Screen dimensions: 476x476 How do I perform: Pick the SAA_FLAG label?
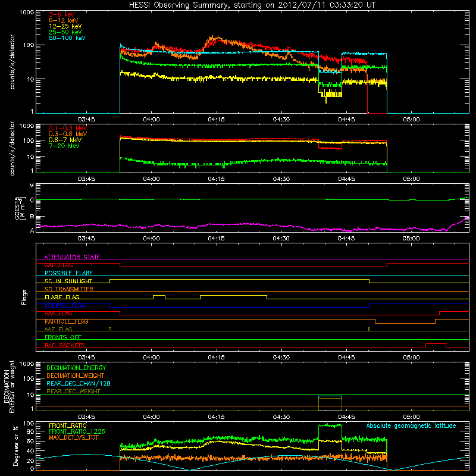(58, 314)
